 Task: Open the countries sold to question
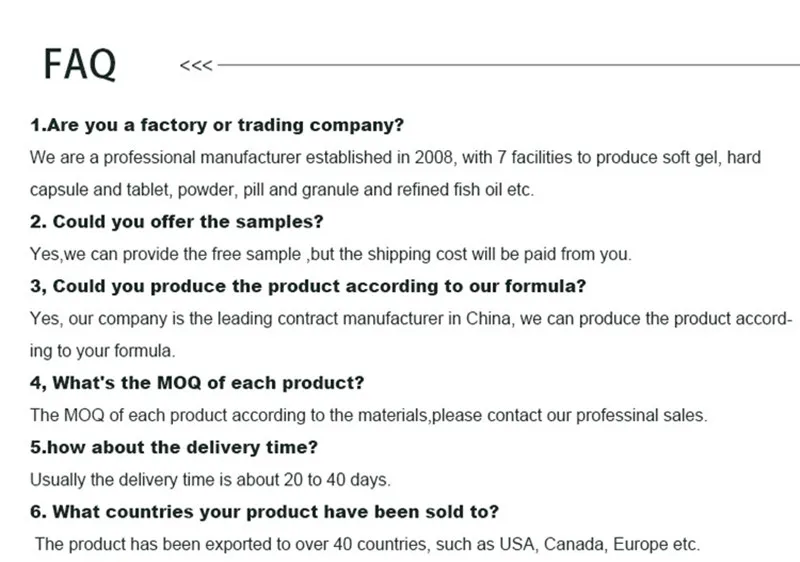point(265,512)
